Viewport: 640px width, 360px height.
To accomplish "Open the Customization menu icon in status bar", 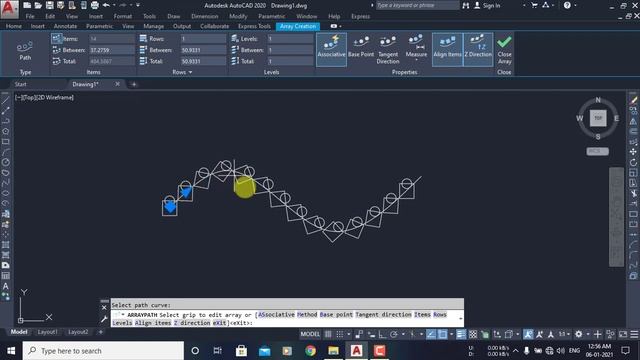I will tap(634, 334).
